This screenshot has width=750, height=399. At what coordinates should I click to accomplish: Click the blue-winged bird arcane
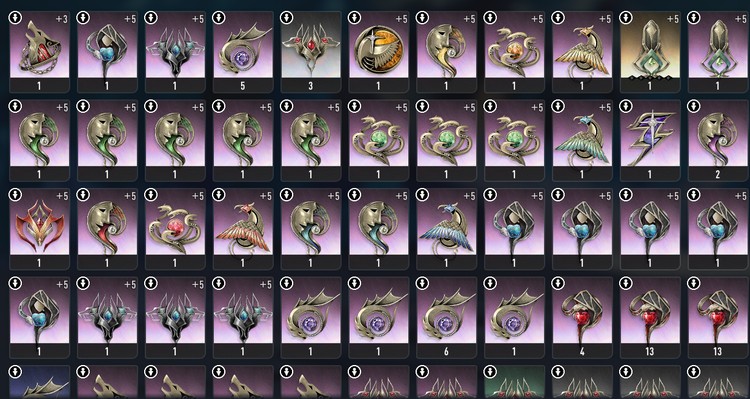pos(446,229)
